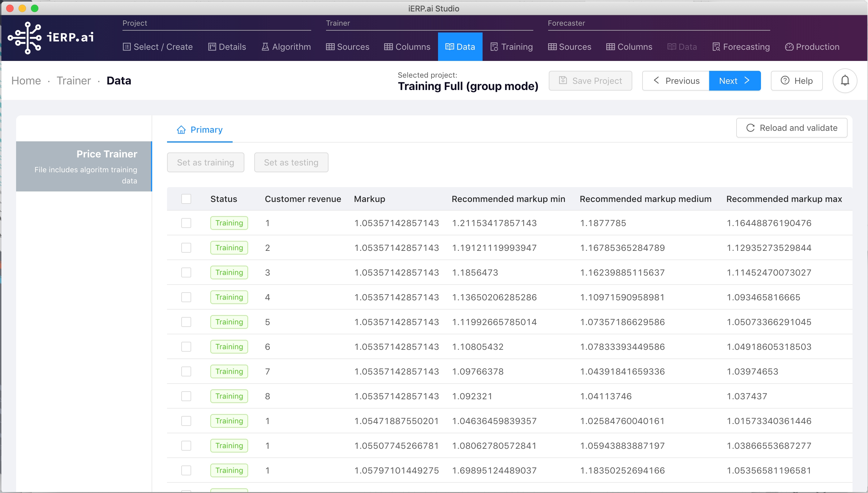This screenshot has height=493, width=868.
Task: Click the Reload and validate refresh icon
Action: tap(750, 128)
